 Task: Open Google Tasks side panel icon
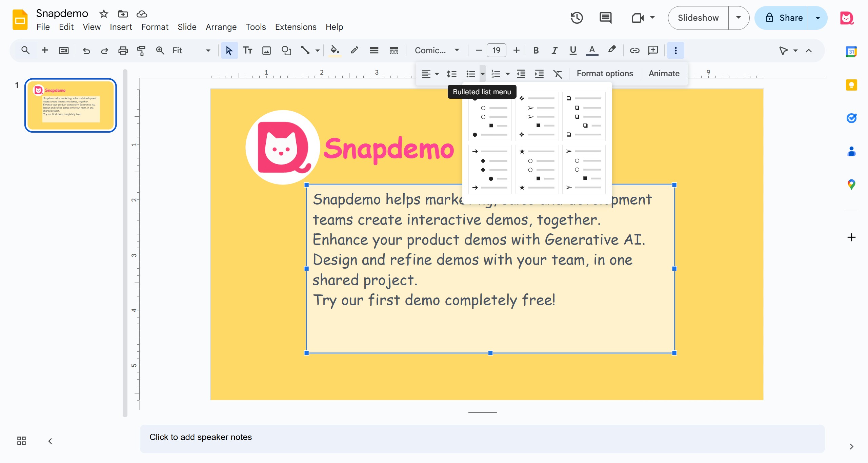851,118
